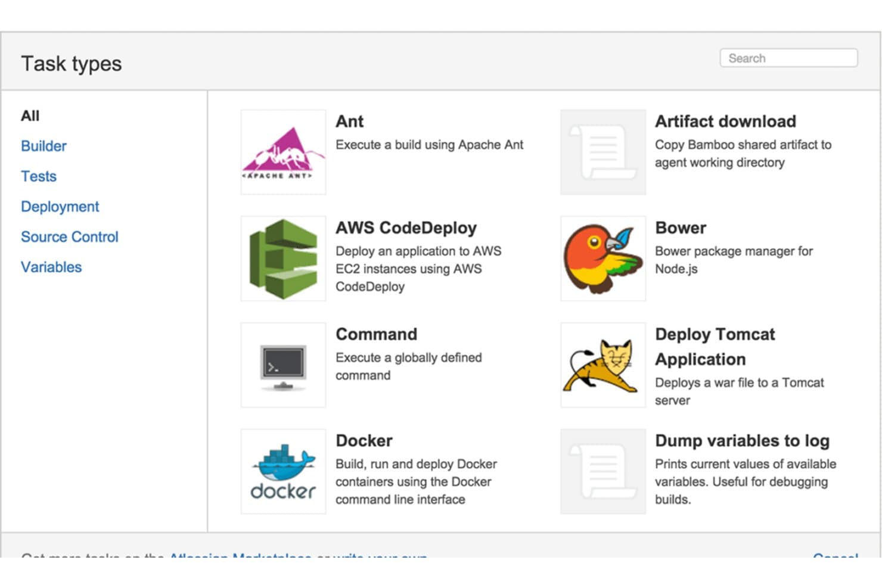Filter task types by Builder
This screenshot has height=588, width=882.
[44, 146]
